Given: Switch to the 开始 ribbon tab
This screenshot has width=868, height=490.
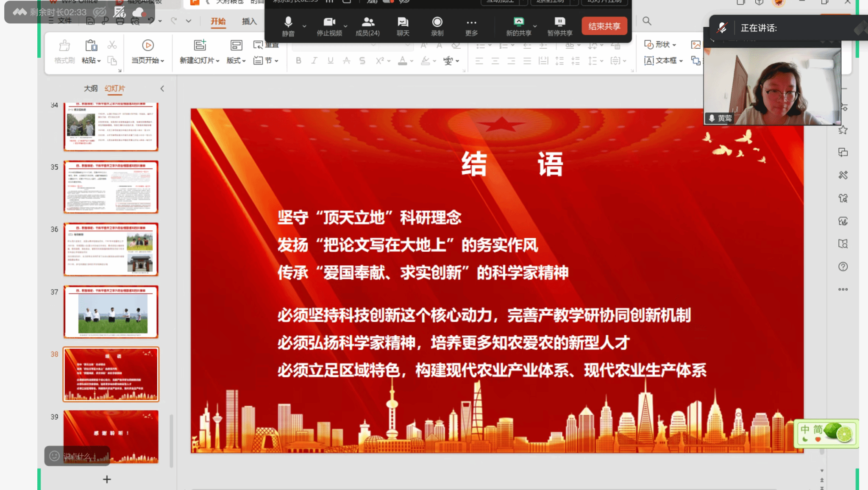Looking at the screenshot, I should pyautogui.click(x=218, y=21).
